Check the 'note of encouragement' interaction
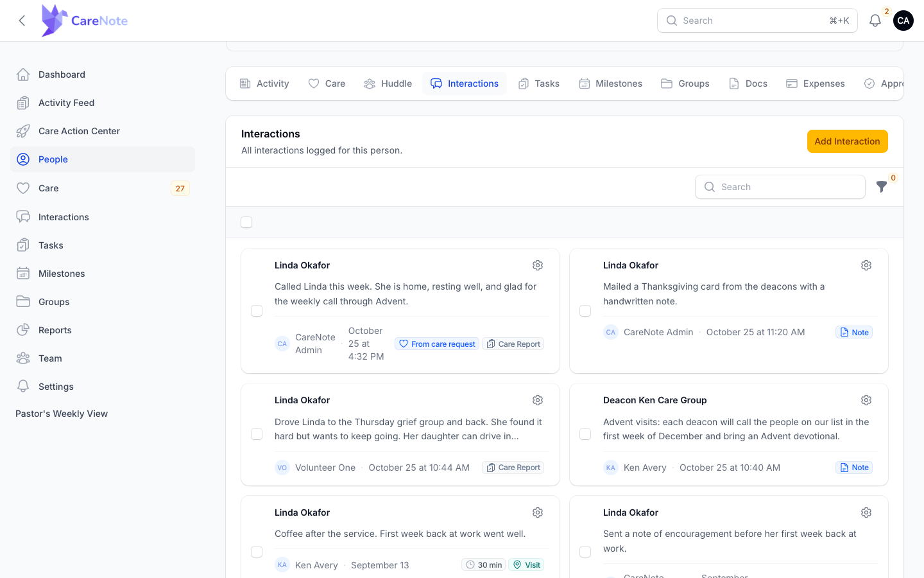Screen dimensions: 924x578 pos(585,552)
